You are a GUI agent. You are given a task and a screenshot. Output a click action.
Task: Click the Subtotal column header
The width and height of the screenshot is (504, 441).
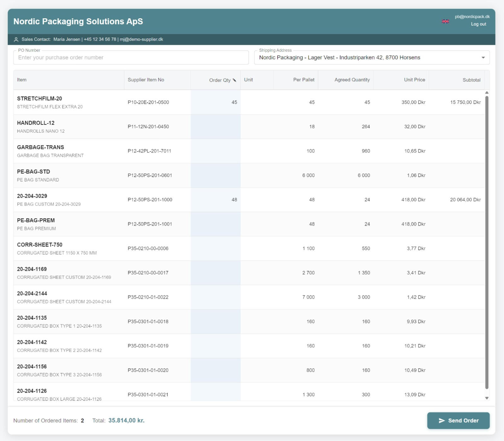471,80
